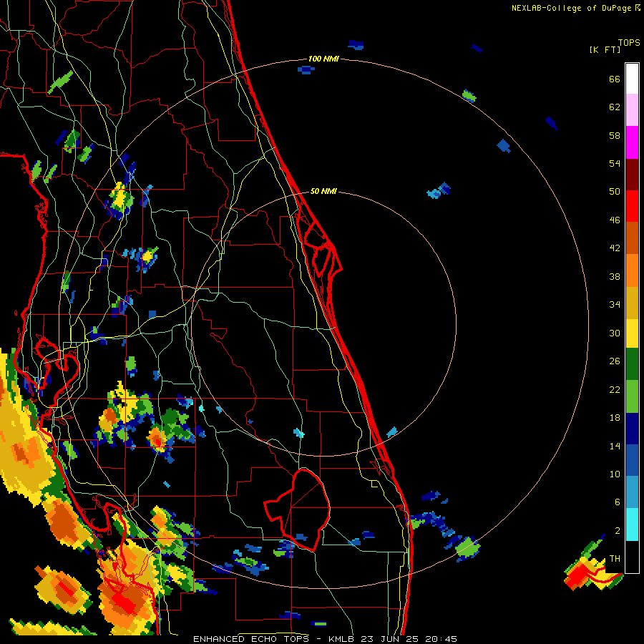Click the 22 legend value
644x644 pixels.
(x=615, y=389)
